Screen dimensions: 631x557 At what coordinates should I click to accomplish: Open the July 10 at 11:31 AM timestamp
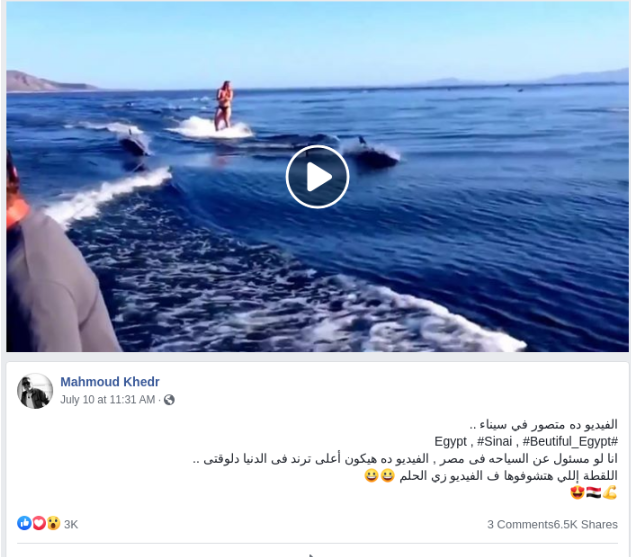[x=107, y=400]
